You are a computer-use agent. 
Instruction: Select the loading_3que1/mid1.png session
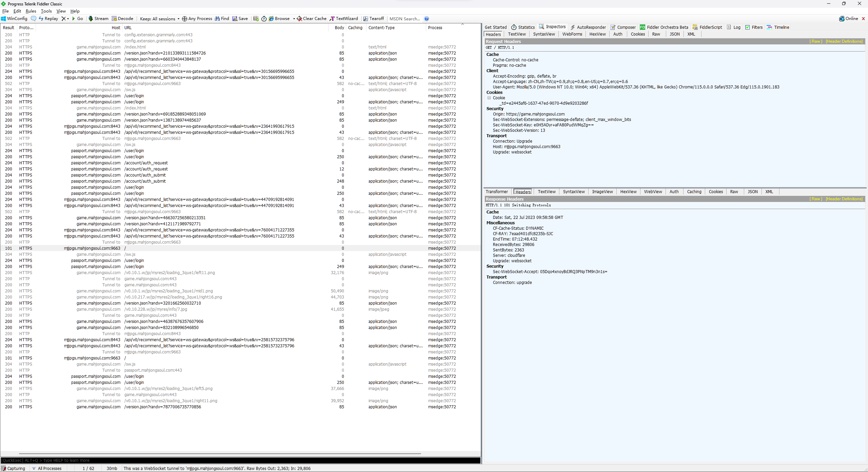coord(240,291)
